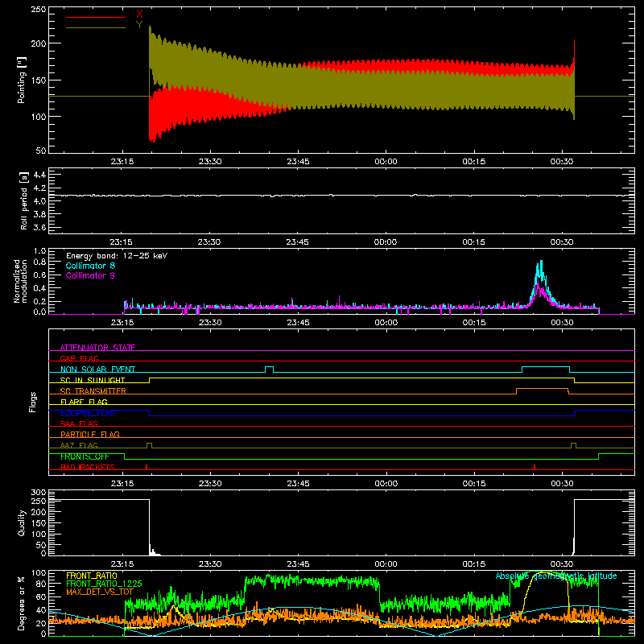Viewport: 644px width, 644px height.
Task: Click the ATTENUATOR_STATE flag label
Action: point(97,348)
